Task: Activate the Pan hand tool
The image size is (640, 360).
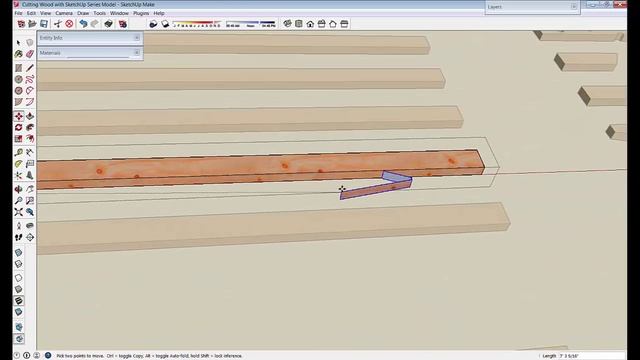Action: click(x=29, y=189)
